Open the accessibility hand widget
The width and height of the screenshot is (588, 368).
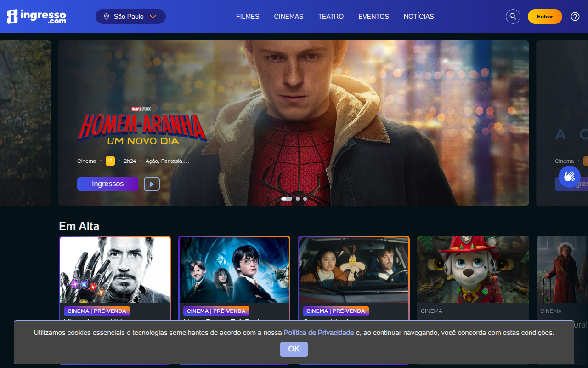[570, 177]
